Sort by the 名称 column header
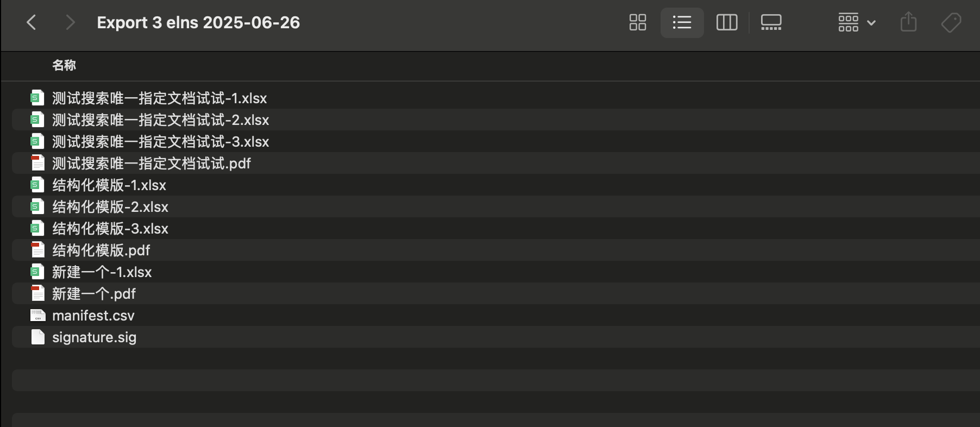Screen dimensions: 980x427 (x=64, y=65)
